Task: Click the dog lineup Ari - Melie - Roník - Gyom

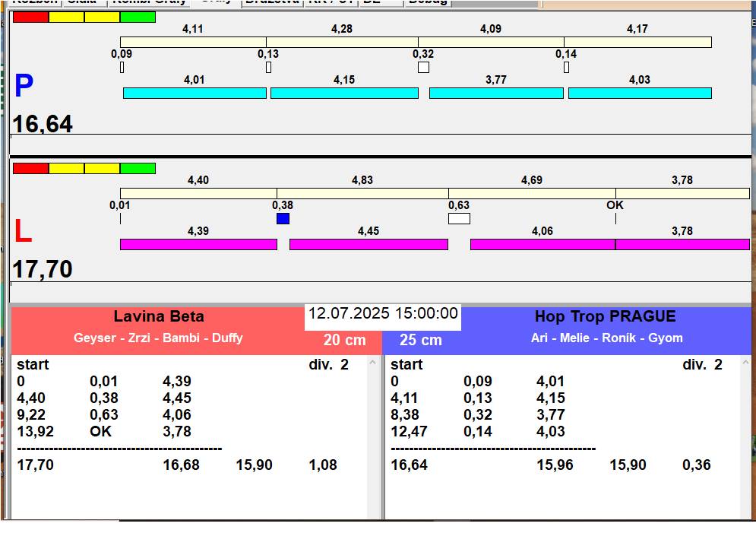Action: point(607,338)
